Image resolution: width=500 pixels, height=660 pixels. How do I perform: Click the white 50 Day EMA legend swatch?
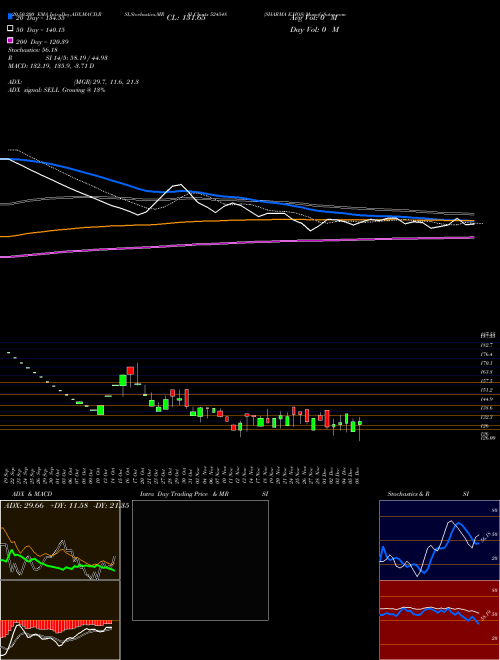tap(10, 29)
